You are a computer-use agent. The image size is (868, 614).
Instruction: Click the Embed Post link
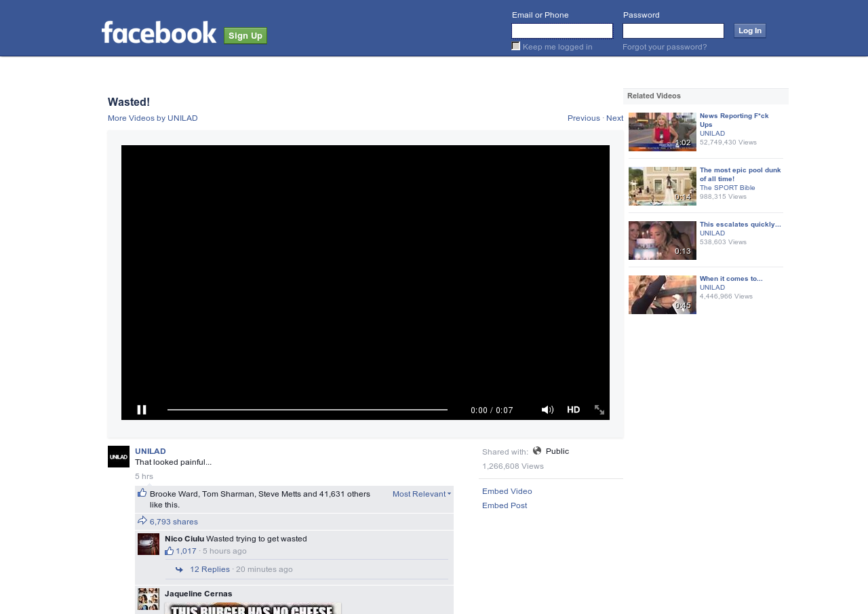point(505,505)
